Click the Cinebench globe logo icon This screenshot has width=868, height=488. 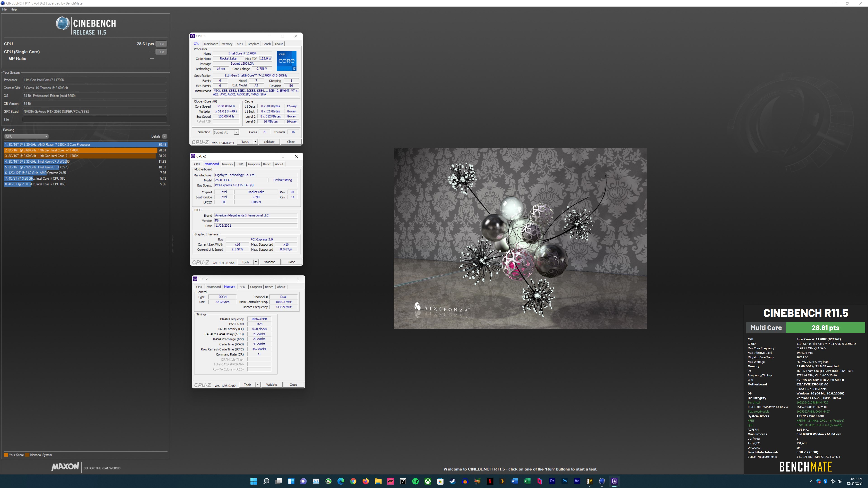click(62, 23)
